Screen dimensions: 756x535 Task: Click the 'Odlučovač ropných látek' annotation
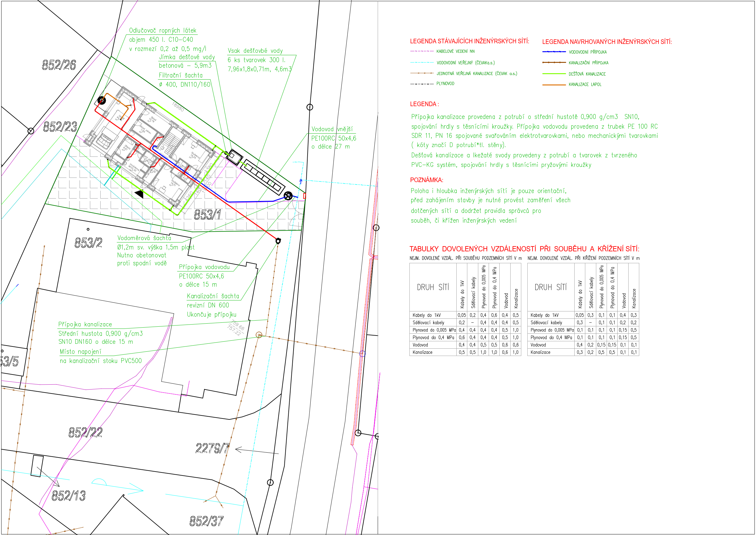(162, 30)
